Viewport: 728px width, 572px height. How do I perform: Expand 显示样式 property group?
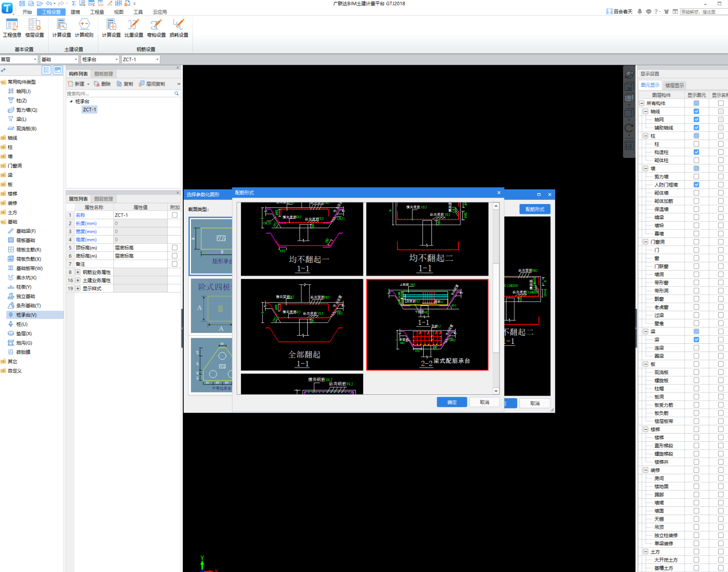click(78, 289)
